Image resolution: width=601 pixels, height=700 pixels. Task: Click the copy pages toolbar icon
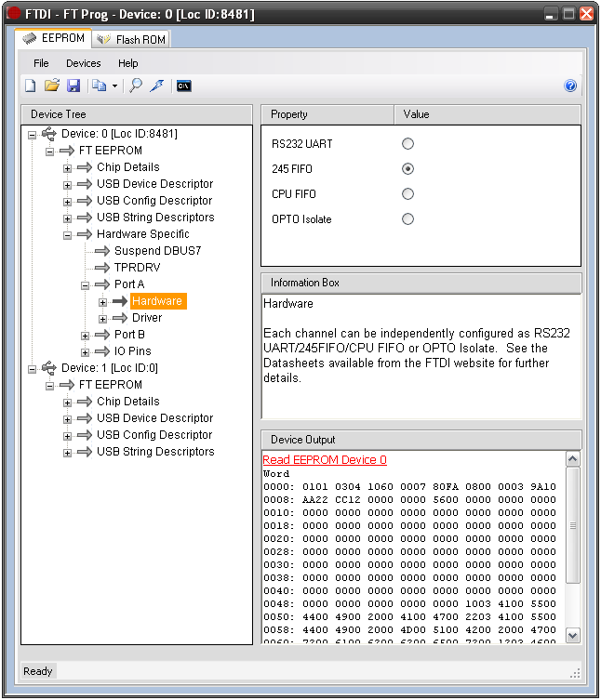click(x=99, y=86)
